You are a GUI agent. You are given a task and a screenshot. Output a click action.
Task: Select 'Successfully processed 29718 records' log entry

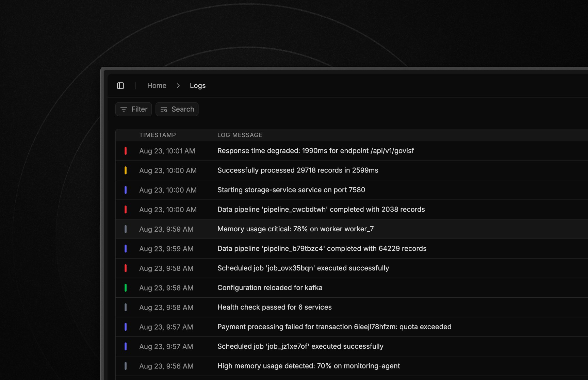tap(298, 170)
